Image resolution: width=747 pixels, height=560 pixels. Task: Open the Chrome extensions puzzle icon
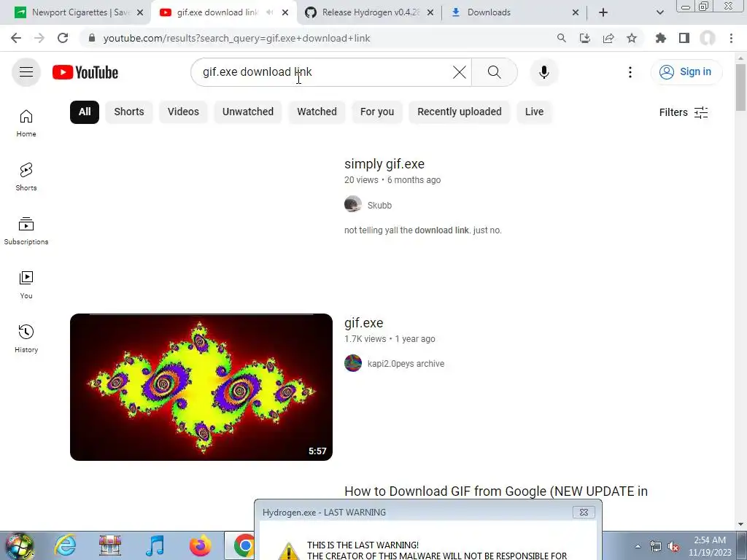click(x=660, y=38)
